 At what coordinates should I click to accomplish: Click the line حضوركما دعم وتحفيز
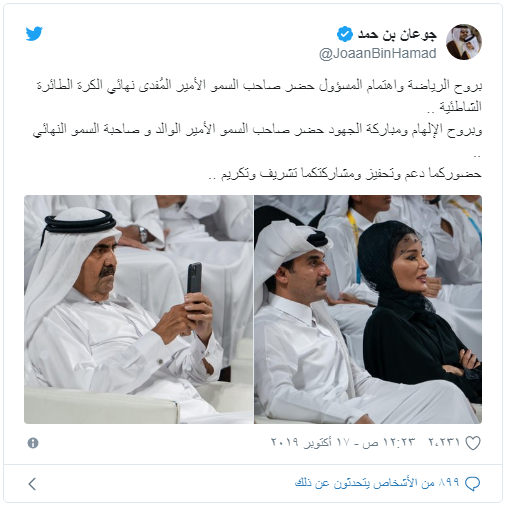coord(345,174)
